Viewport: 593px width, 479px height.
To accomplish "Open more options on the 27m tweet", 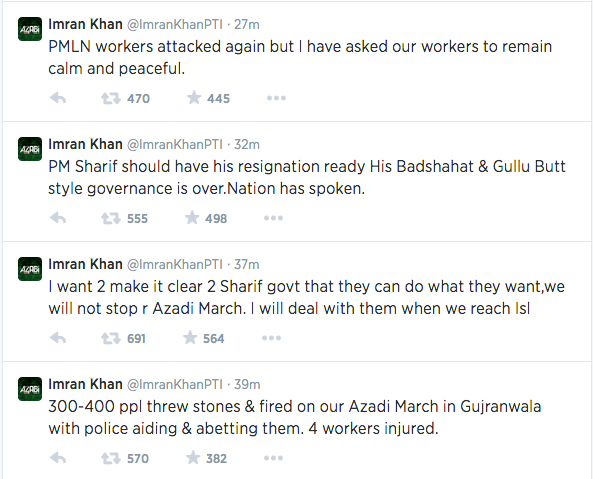I will point(276,98).
